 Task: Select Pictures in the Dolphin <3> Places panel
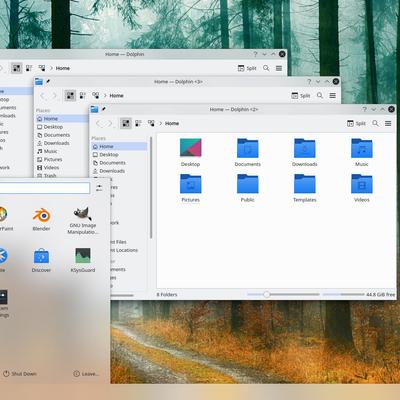[x=62, y=159]
